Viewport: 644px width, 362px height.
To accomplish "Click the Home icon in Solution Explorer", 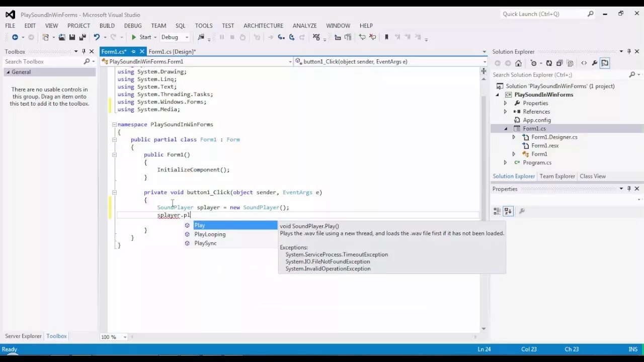I will coord(519,63).
